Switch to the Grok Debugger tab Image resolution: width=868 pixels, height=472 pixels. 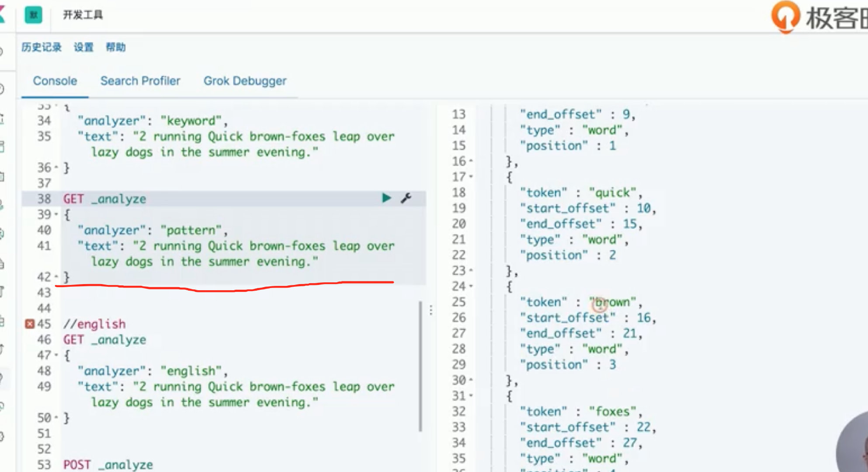tap(245, 81)
